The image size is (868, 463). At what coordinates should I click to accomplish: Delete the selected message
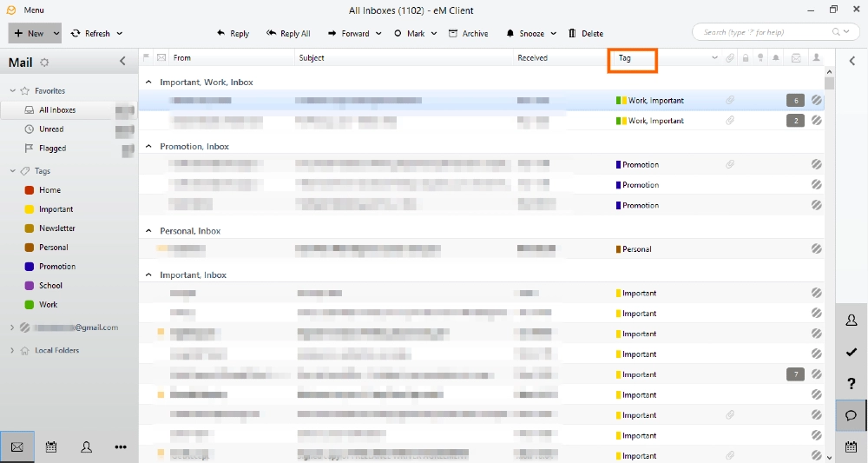586,33
